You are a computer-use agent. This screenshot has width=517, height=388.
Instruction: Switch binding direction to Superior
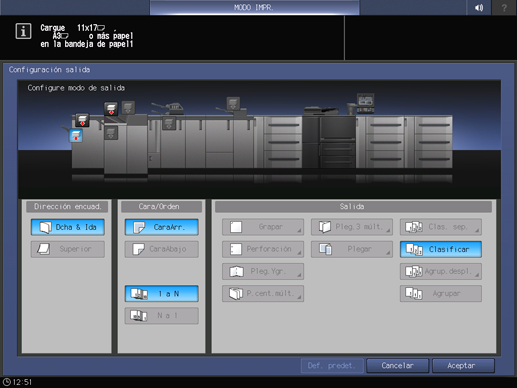click(x=68, y=249)
